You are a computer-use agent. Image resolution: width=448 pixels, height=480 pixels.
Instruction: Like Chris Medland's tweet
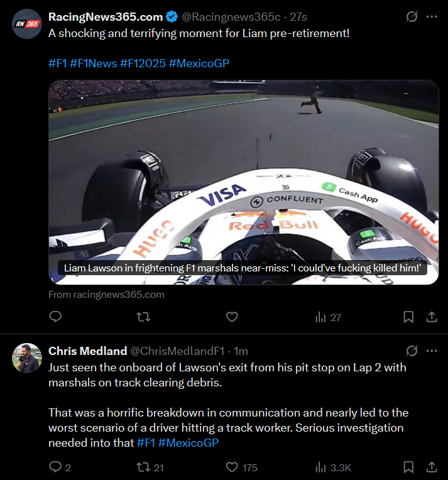232,467
